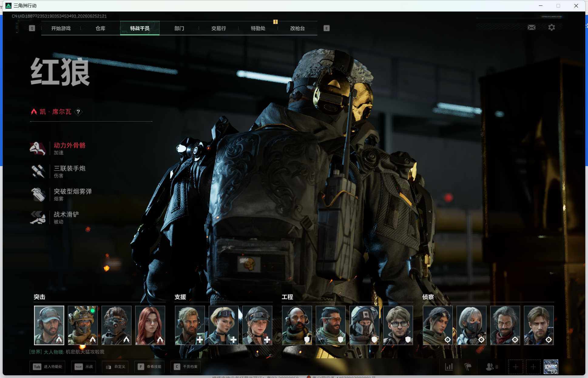Click the 凯·席尔瓦 name text
The height and width of the screenshot is (378, 588).
point(56,112)
